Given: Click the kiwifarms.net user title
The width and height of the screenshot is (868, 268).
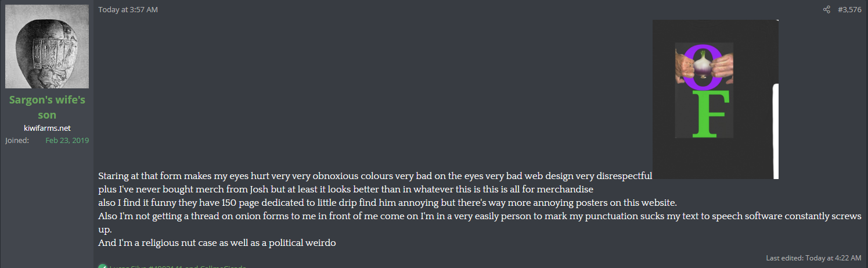Looking at the screenshot, I should 47,128.
